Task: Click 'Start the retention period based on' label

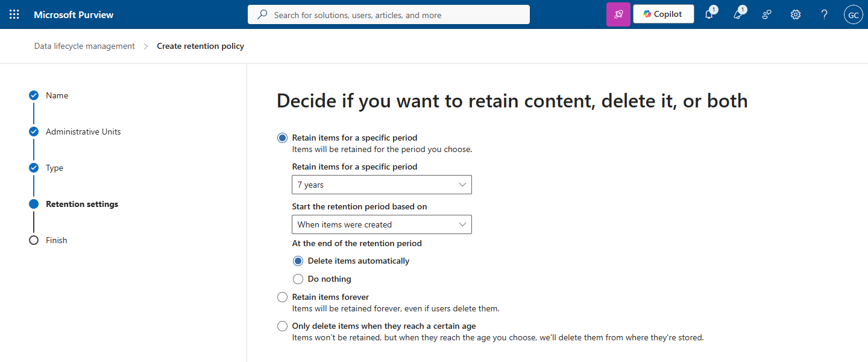Action: click(359, 206)
